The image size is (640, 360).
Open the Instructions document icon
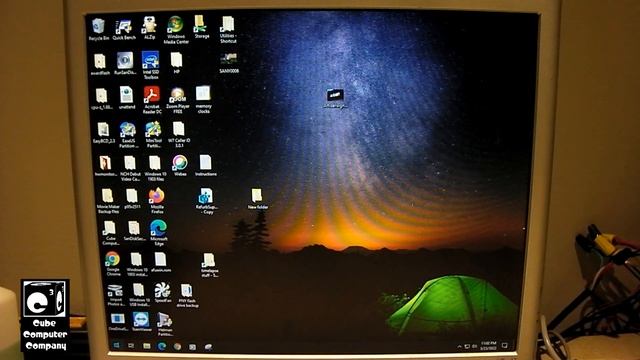pos(205,165)
